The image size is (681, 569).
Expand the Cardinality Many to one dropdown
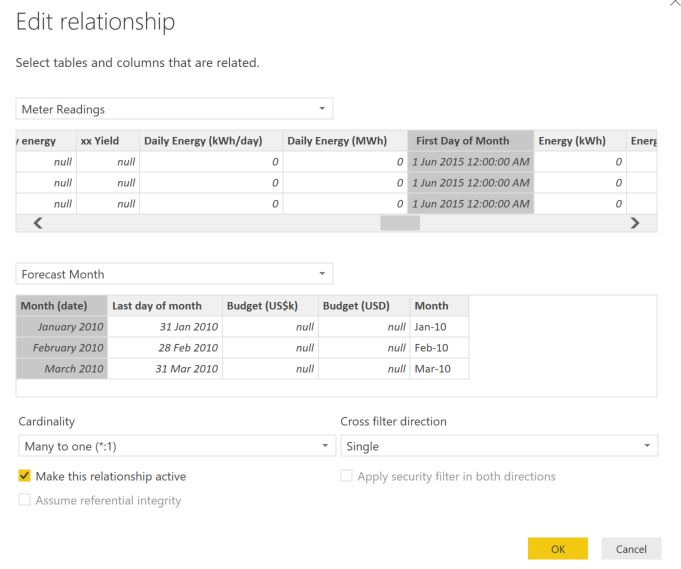pos(177,446)
